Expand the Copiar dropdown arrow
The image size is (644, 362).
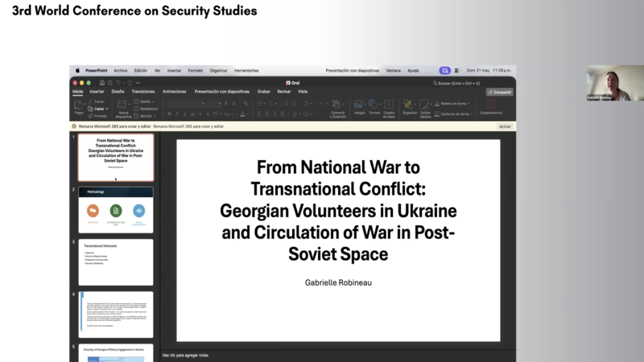coord(107,109)
